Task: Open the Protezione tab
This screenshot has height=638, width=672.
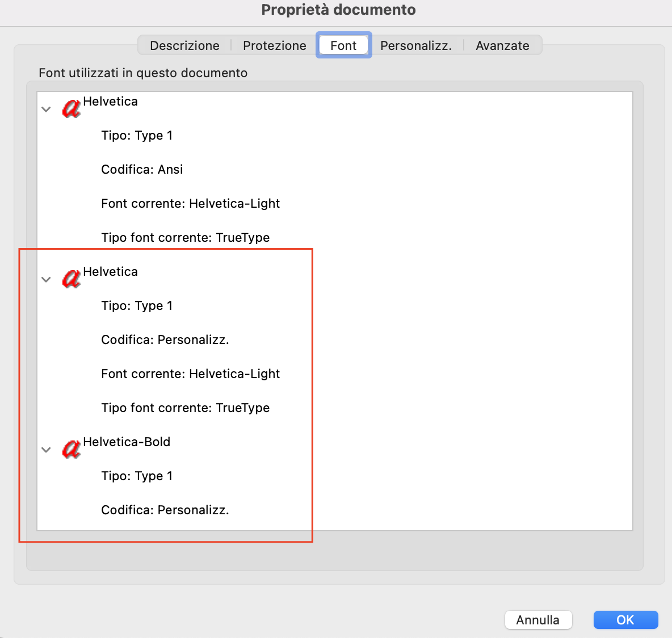Action: (274, 45)
